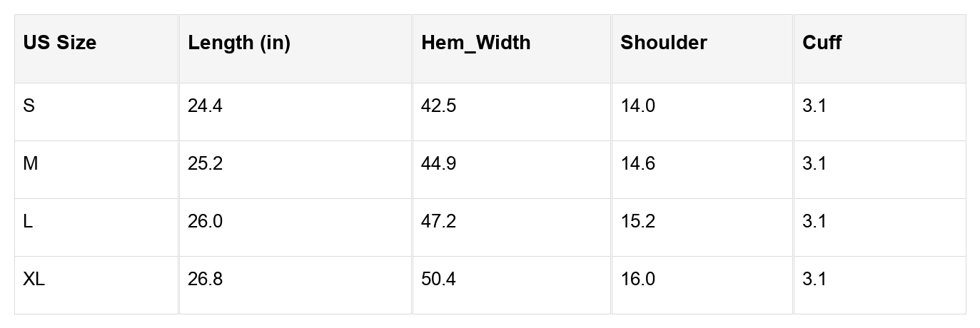Click the Cuff column header
Image resolution: width=980 pixels, height=328 pixels.
pos(822,43)
